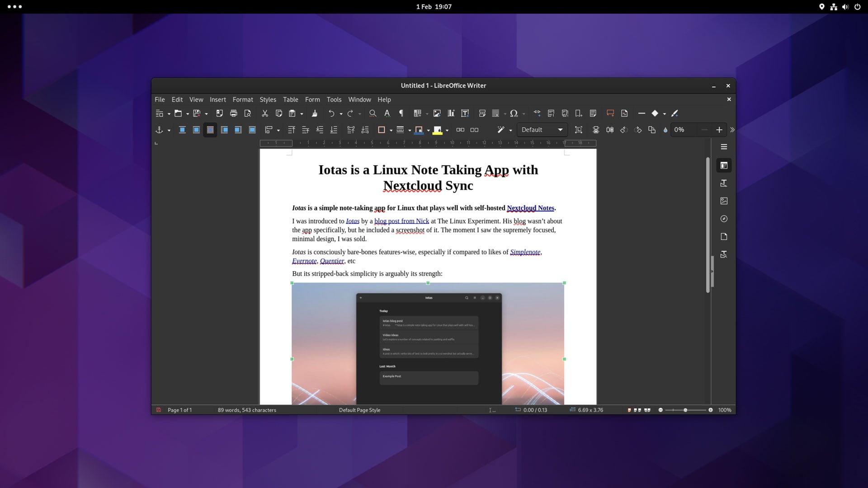Screen dimensions: 868x488
Task: Select the single-page view layout in status bar
Action: point(629,410)
